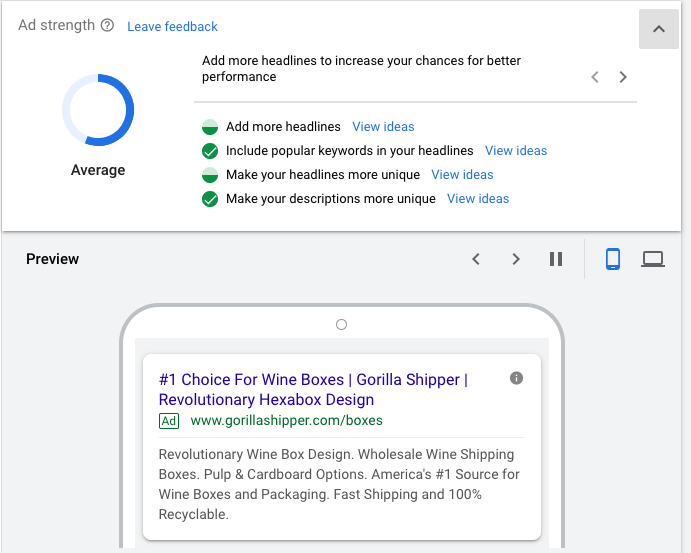This screenshot has height=553, width=691.
Task: Show the next ad strength suggestion
Action: [623, 77]
